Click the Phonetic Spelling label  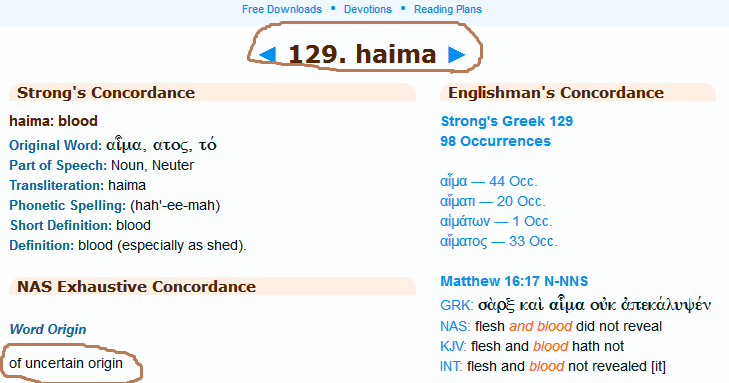pos(68,205)
